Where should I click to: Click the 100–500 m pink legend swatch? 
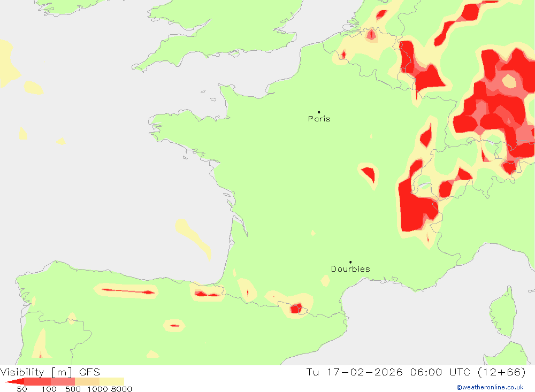(63, 381)
